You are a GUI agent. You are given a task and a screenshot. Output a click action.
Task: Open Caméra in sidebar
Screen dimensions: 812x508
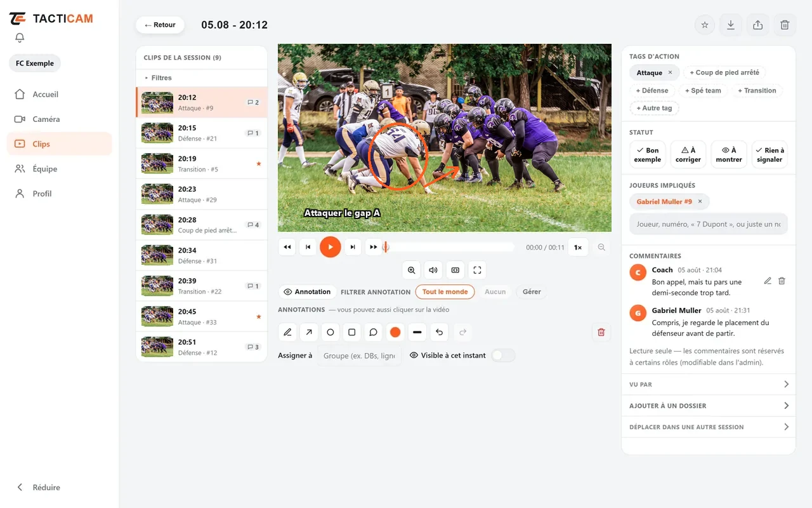coord(59,119)
